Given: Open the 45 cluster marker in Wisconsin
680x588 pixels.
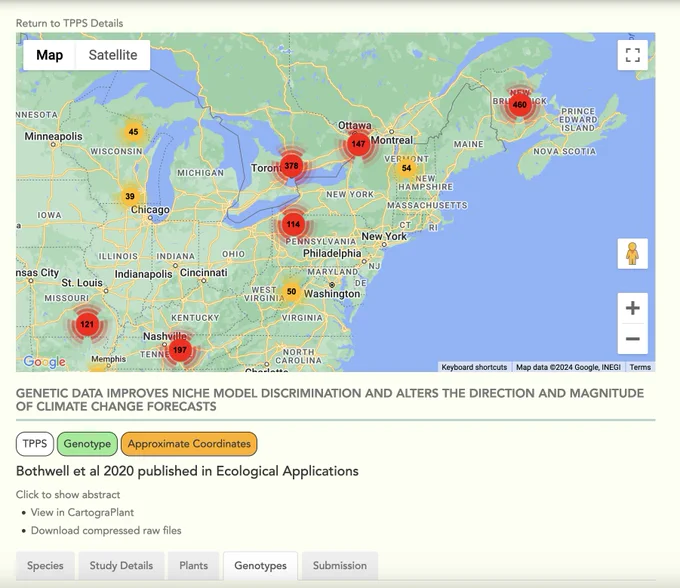Looking at the screenshot, I should click(x=133, y=132).
